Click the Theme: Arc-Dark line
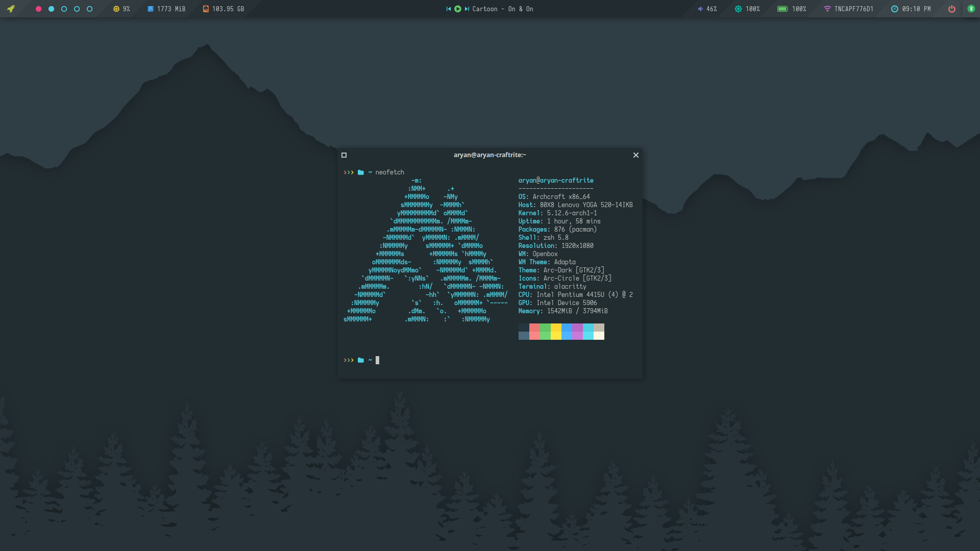 click(561, 270)
